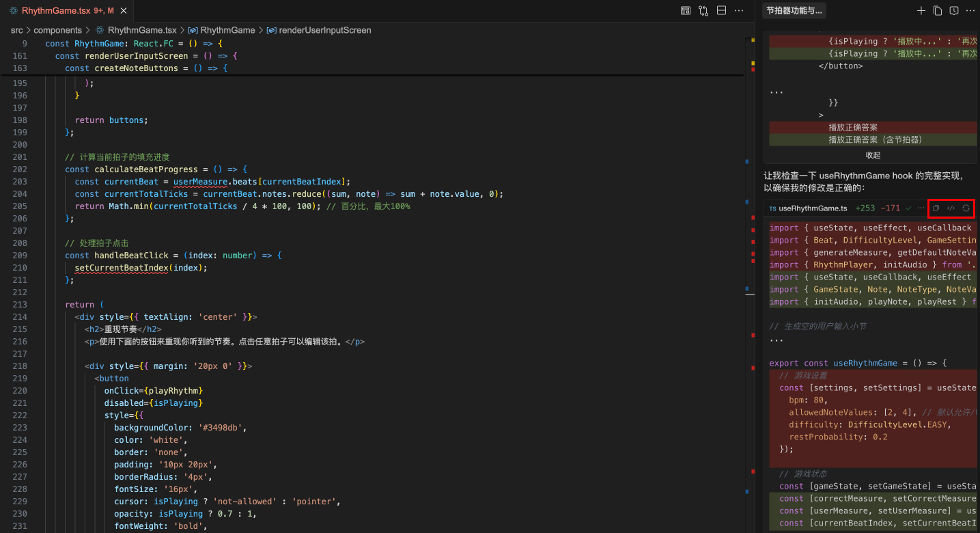Open editor more actions ellipsis menu

pos(739,11)
